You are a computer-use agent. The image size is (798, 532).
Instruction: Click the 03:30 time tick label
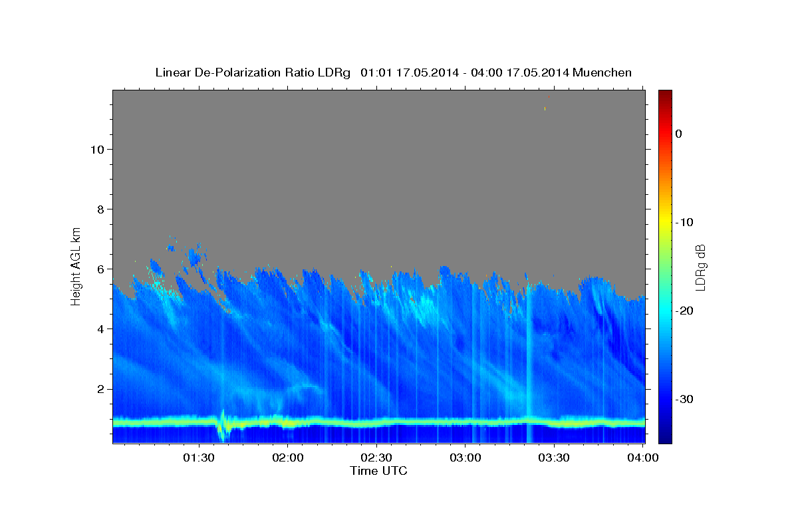click(554, 458)
